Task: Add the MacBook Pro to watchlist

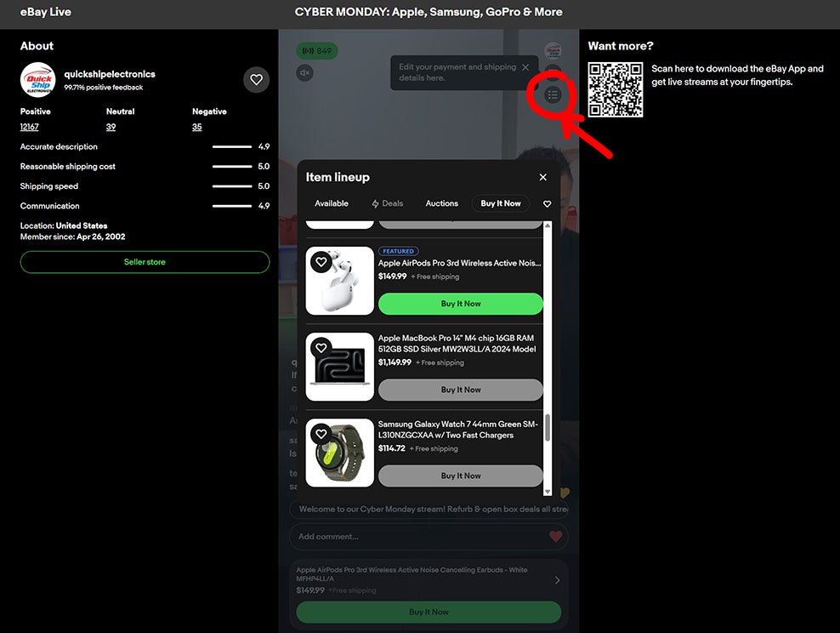Action: pyautogui.click(x=321, y=347)
